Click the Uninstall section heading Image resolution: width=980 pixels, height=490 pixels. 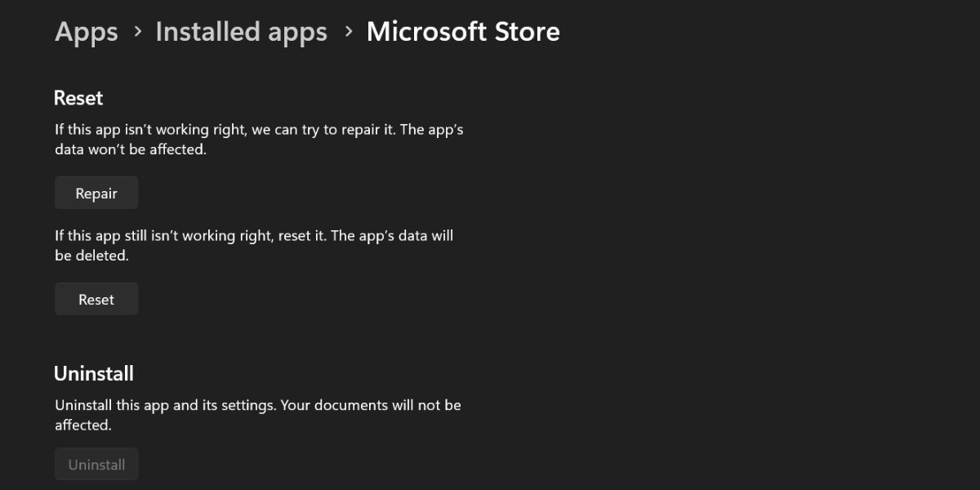(x=94, y=373)
